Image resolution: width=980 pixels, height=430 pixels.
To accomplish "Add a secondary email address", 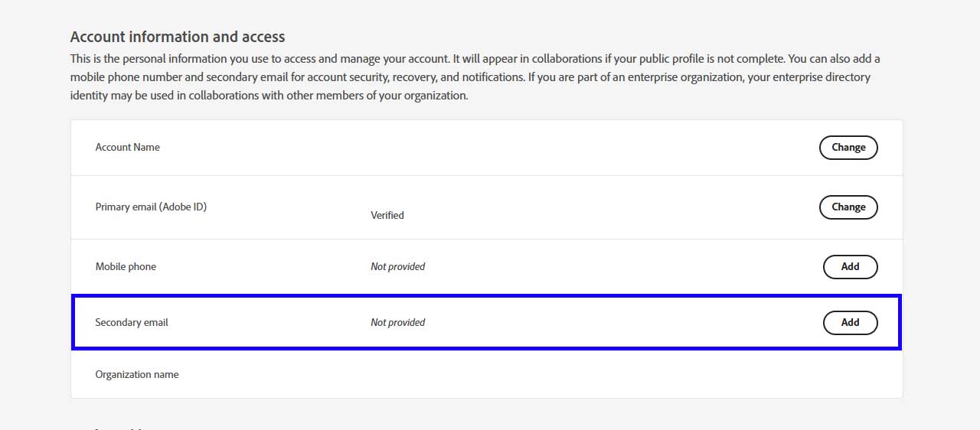I will point(850,323).
